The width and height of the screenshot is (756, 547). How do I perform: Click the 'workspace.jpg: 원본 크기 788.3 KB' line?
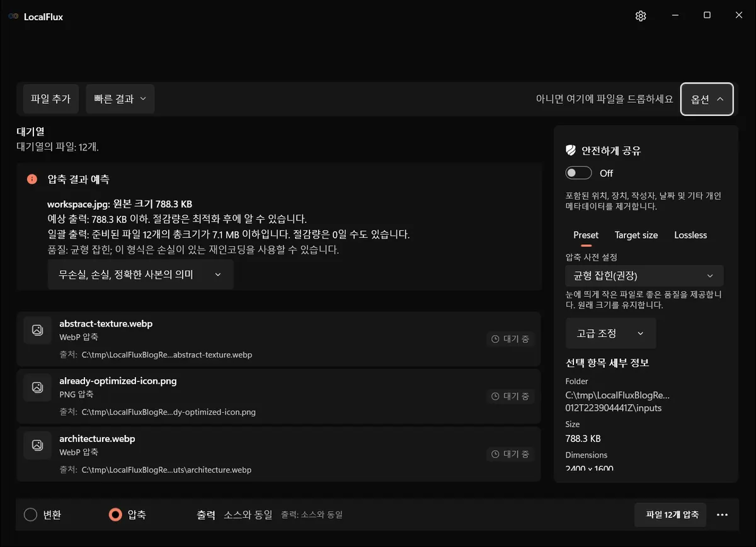coord(120,204)
